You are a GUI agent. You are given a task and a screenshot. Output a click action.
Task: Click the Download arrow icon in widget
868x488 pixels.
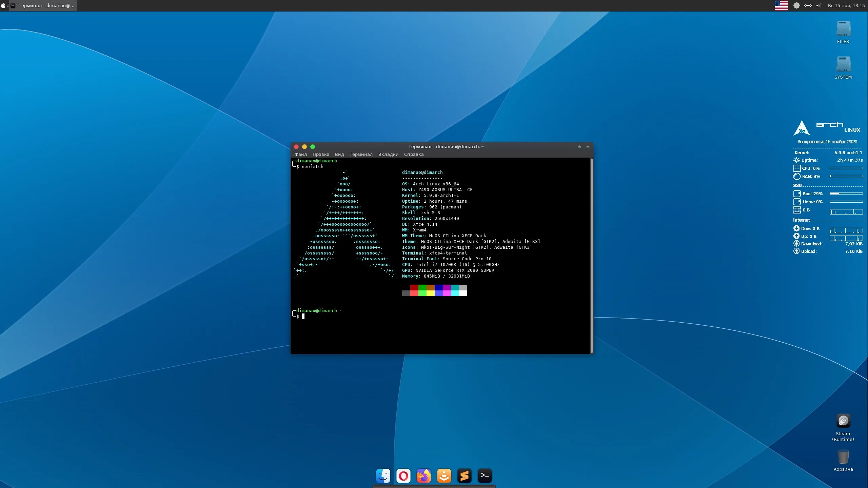point(796,243)
